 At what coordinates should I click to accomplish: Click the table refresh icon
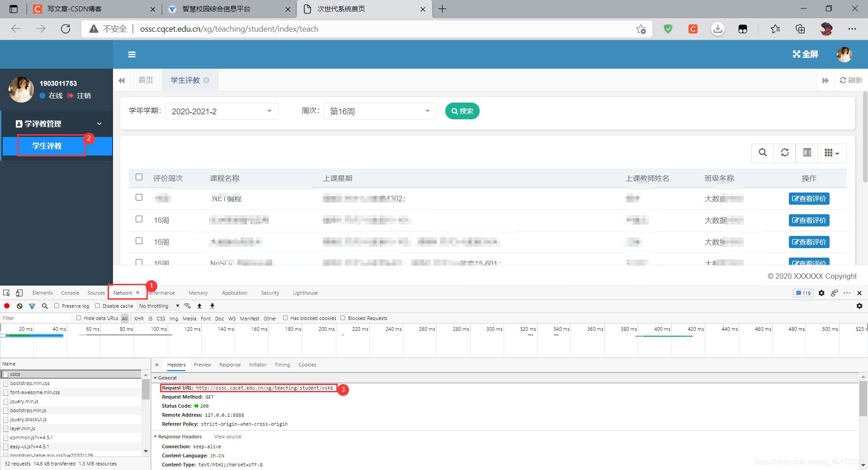tap(785, 153)
